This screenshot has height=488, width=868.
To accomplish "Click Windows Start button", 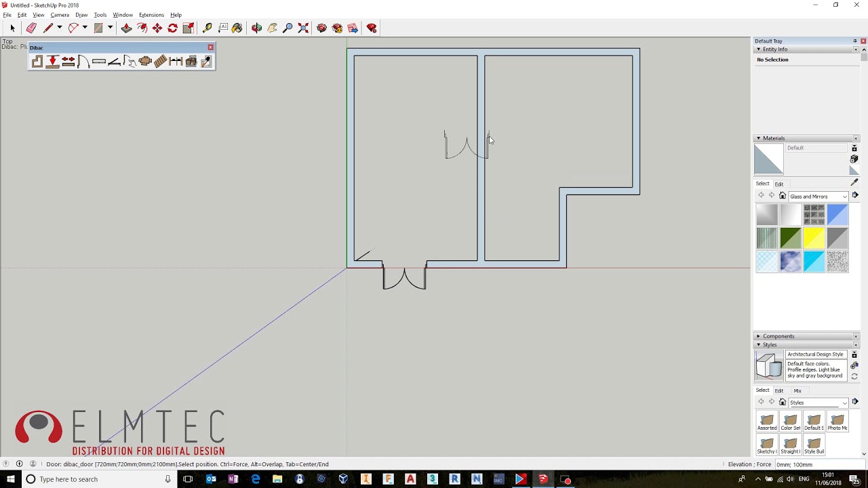I will [11, 479].
